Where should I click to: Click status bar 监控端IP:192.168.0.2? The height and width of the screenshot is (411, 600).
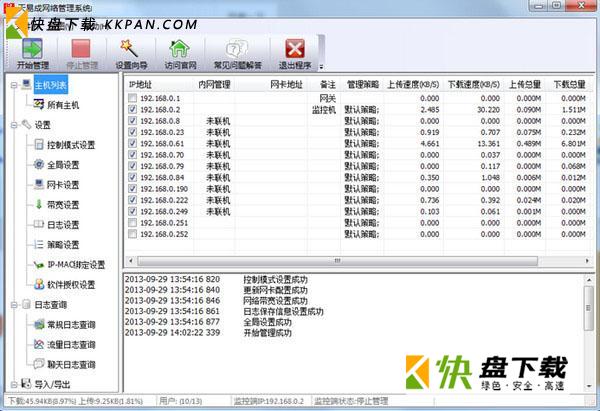(x=269, y=401)
